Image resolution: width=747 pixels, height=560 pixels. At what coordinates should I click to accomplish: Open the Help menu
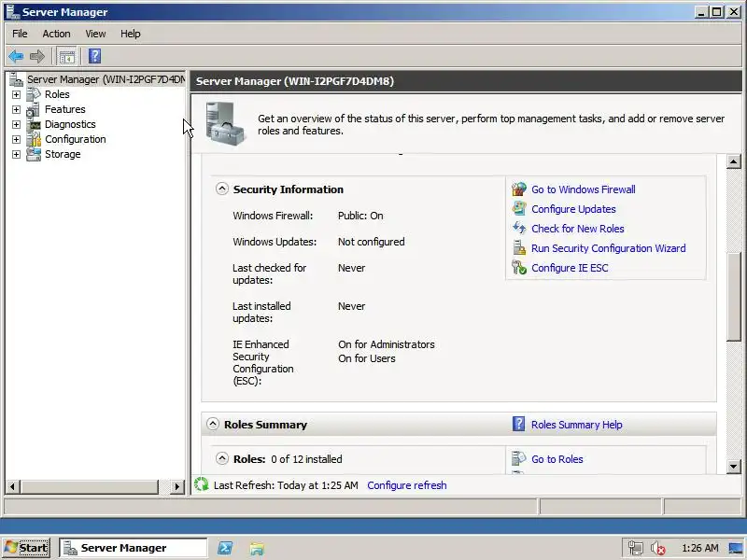[130, 34]
